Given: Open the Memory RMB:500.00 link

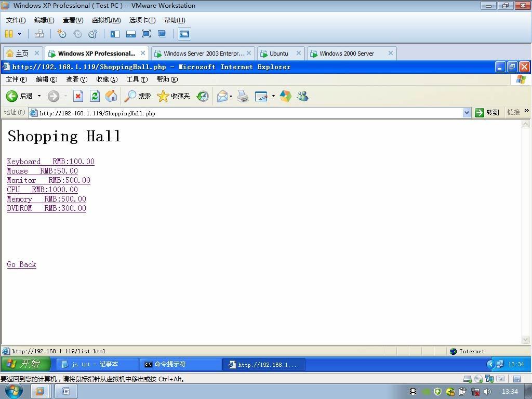Looking at the screenshot, I should pos(46,199).
